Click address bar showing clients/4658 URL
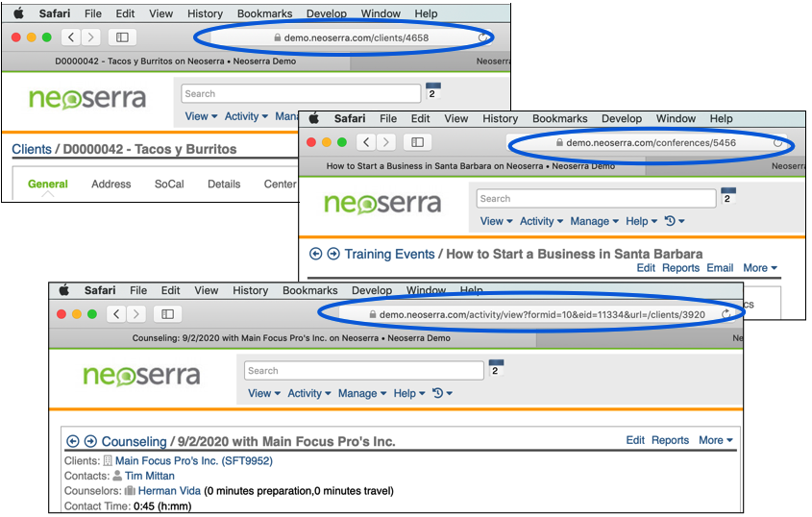 pyautogui.click(x=350, y=37)
